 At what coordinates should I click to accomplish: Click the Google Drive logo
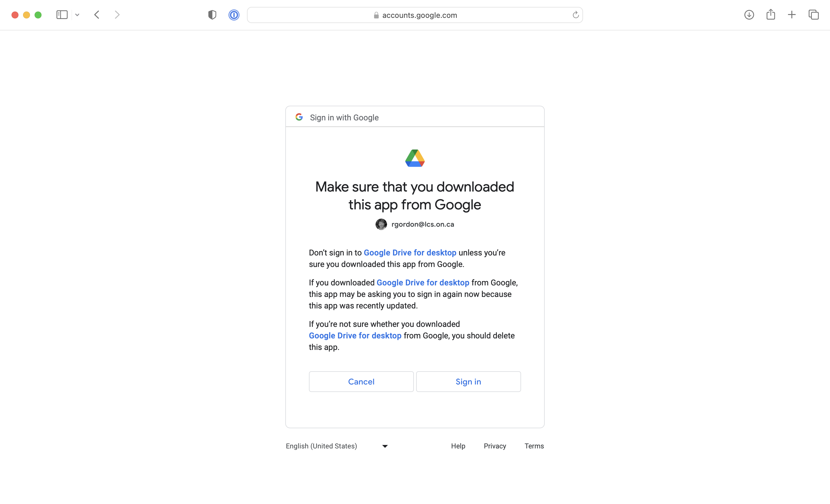point(415,158)
